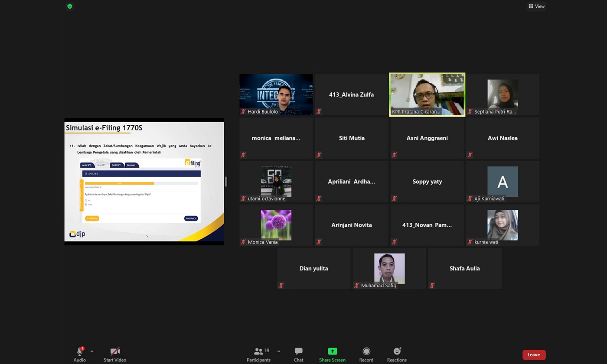607x364 pixels.
Task: Select KPP Pratama Cikarang speaker video tile
Action: tap(427, 94)
